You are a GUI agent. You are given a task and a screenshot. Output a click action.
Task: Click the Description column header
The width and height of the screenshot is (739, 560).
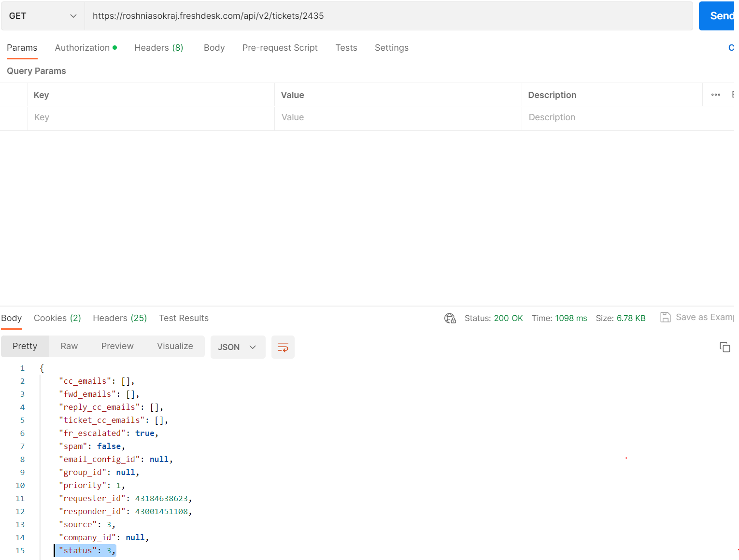(552, 95)
